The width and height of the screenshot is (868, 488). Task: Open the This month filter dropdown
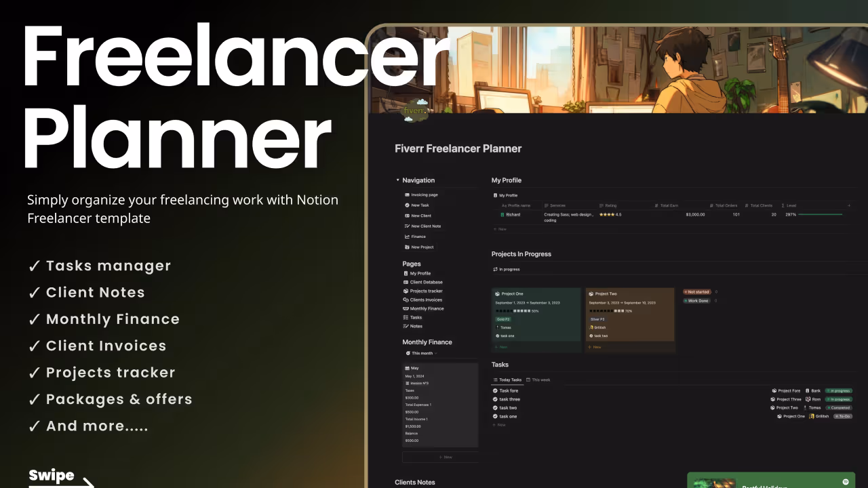point(421,353)
